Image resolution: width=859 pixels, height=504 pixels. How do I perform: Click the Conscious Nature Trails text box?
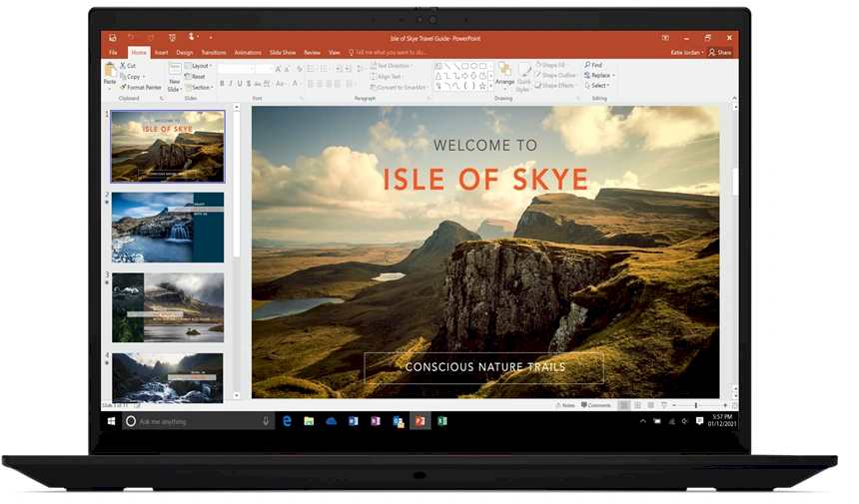[x=484, y=367]
